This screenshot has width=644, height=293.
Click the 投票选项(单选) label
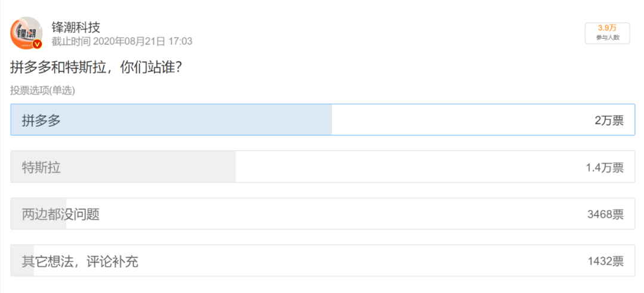click(42, 91)
